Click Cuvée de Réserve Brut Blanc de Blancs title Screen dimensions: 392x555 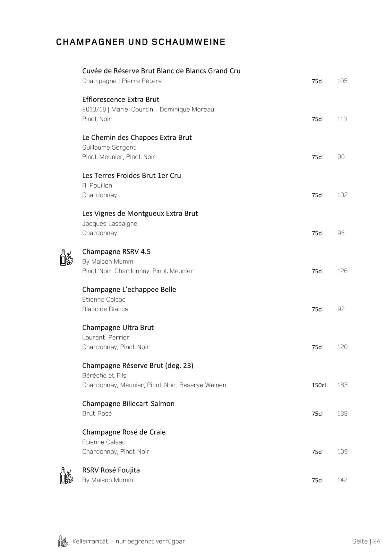[x=161, y=71]
